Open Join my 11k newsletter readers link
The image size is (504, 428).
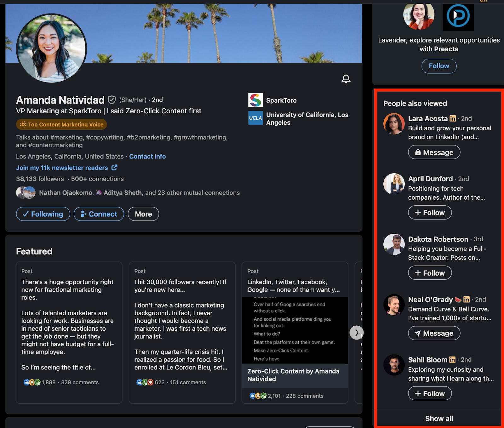(62, 168)
